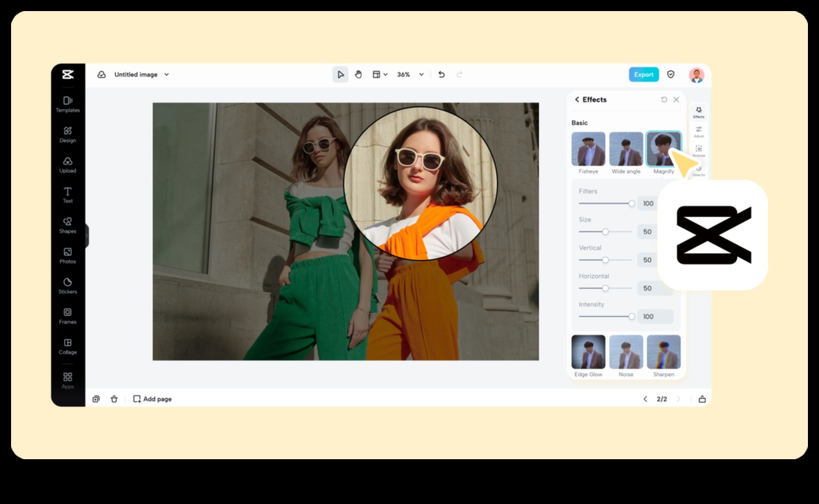
Task: Click the undo arrow
Action: pyautogui.click(x=442, y=75)
